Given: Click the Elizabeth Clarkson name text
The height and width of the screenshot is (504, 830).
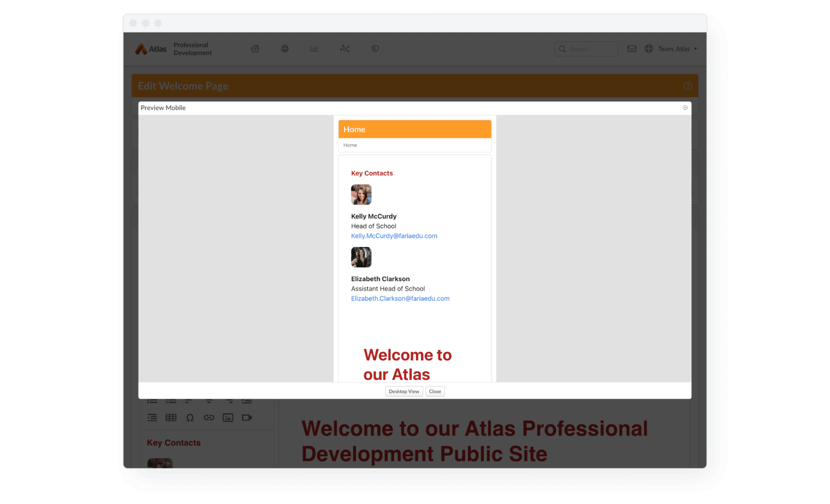Looking at the screenshot, I should point(380,279).
